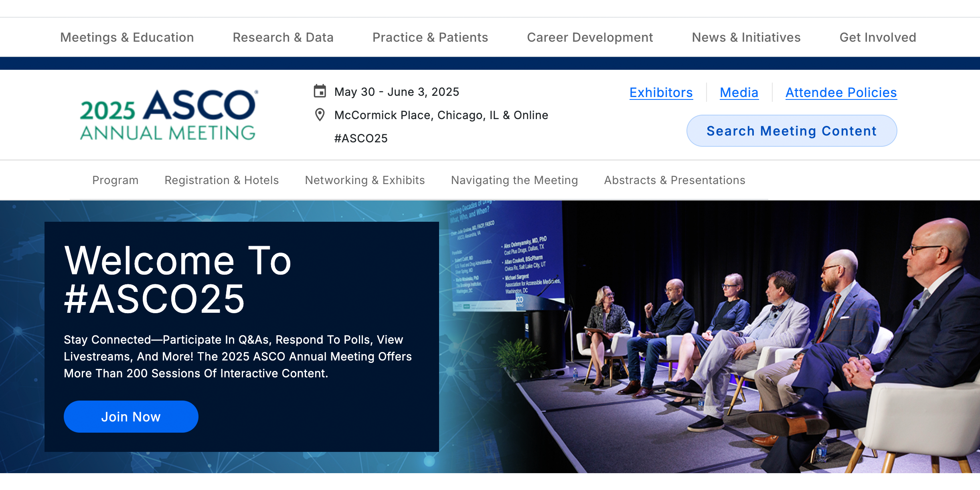Open the Attendee Policies link

[841, 93]
